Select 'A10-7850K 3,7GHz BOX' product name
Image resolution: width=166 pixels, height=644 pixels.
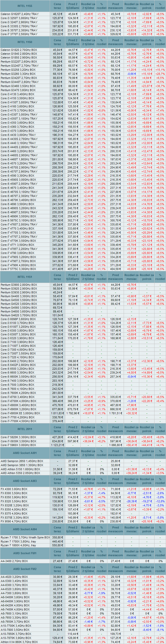click(16, 634)
